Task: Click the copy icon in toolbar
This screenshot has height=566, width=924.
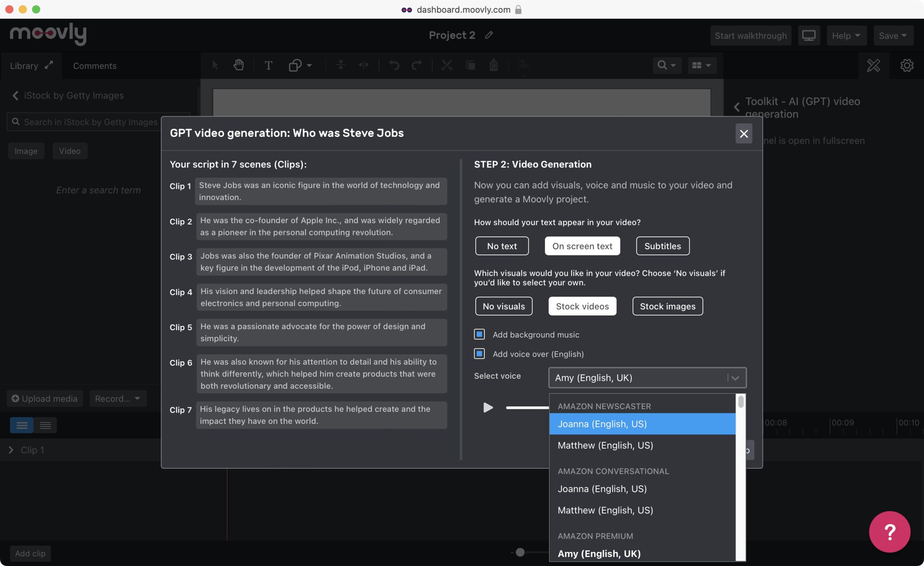Action: (470, 66)
